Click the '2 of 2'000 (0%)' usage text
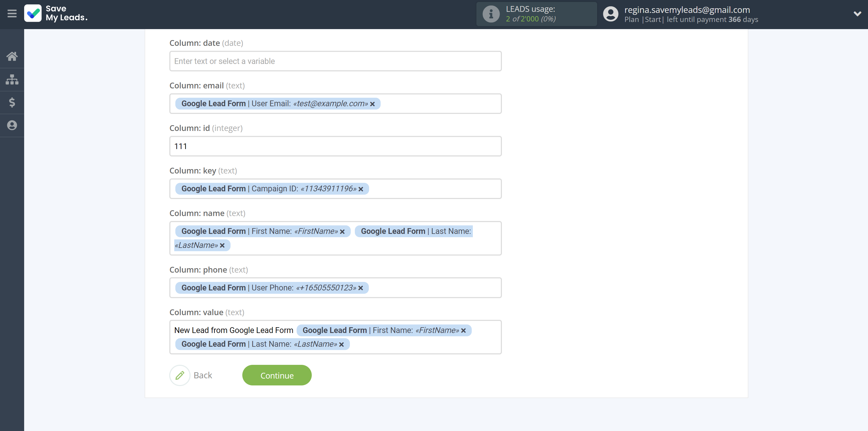The height and width of the screenshot is (431, 868). click(x=531, y=19)
